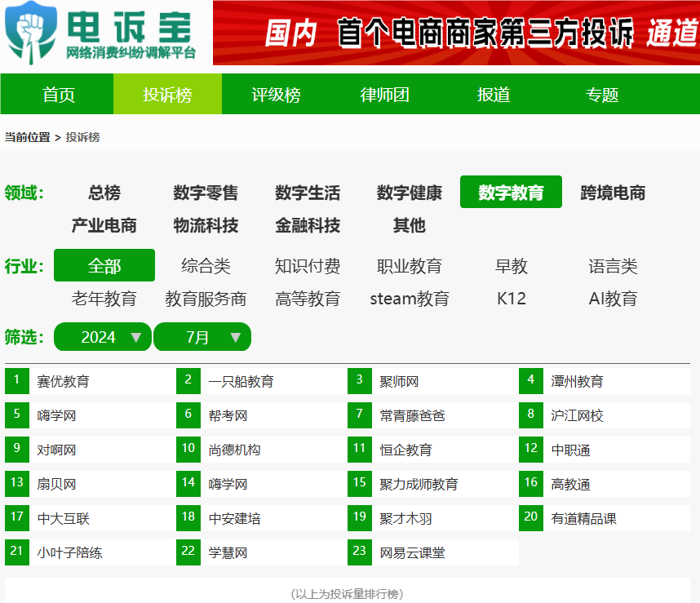
Task: Filter industry by 综合类
Action: (x=206, y=266)
